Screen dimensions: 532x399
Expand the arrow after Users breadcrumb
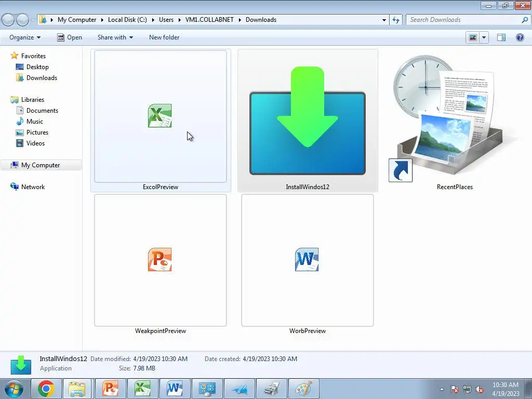pyautogui.click(x=179, y=20)
